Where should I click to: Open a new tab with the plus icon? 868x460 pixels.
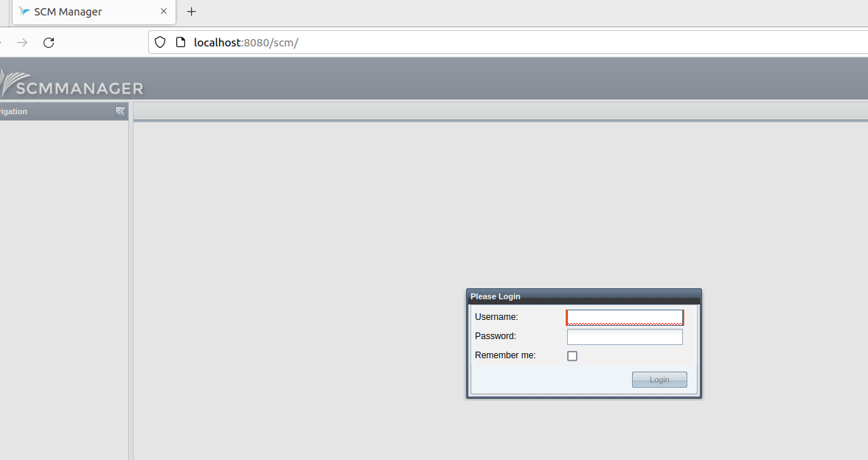click(192, 12)
